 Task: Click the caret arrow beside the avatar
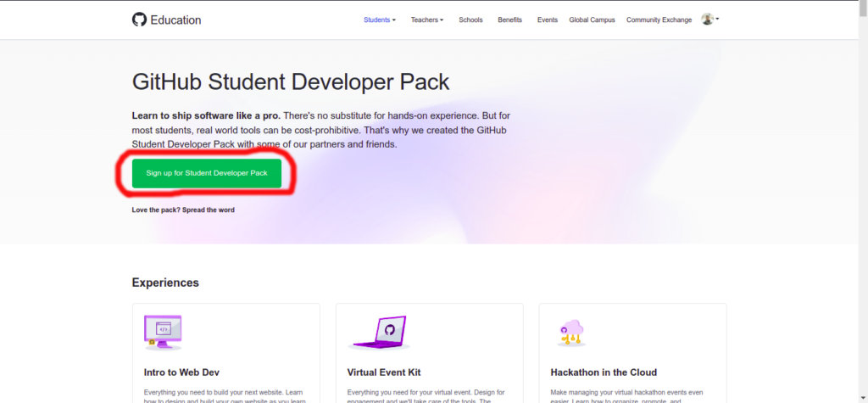718,20
